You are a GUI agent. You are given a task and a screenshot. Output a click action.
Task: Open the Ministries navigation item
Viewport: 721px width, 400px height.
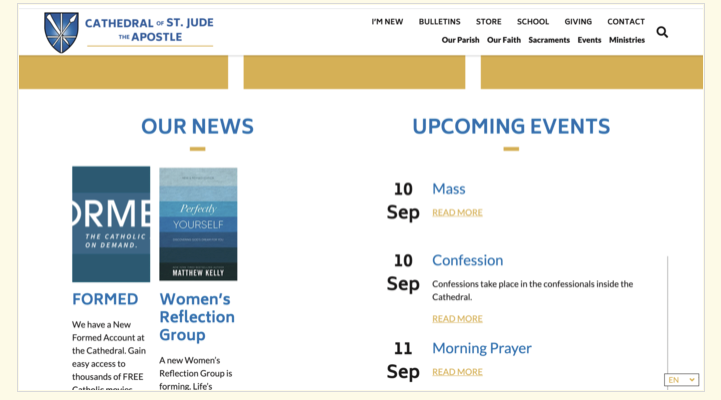click(627, 40)
